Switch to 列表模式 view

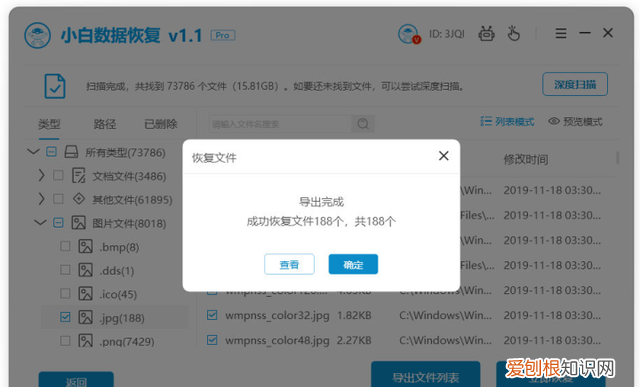point(507,122)
